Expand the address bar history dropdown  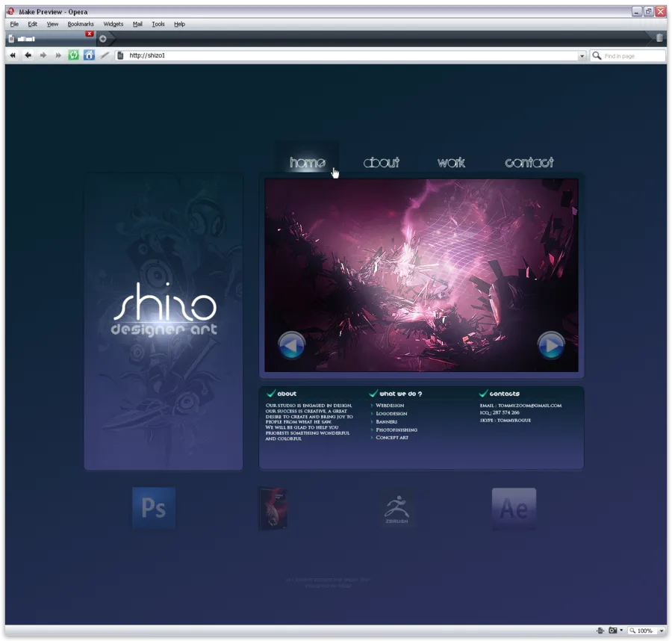pos(582,56)
